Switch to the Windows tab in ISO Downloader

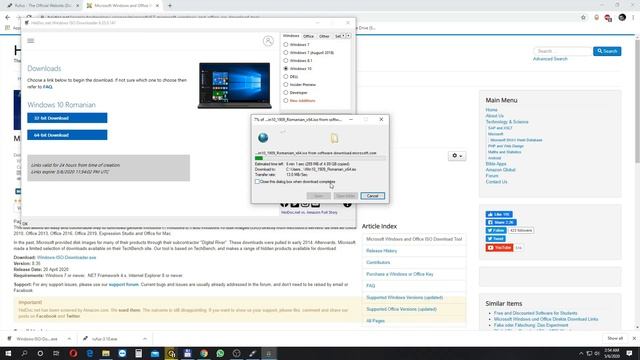pos(291,36)
